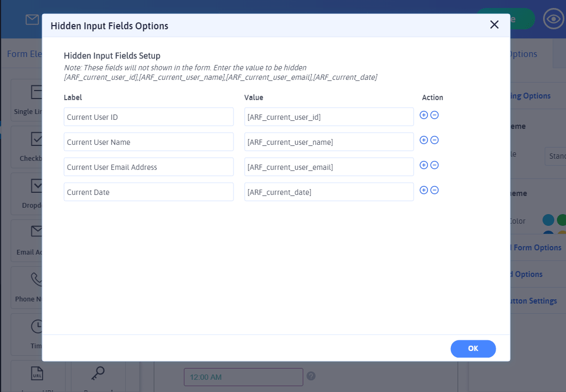Close the Hidden Input Fields Options dialog
Screen dimensions: 566x392
click(494, 25)
